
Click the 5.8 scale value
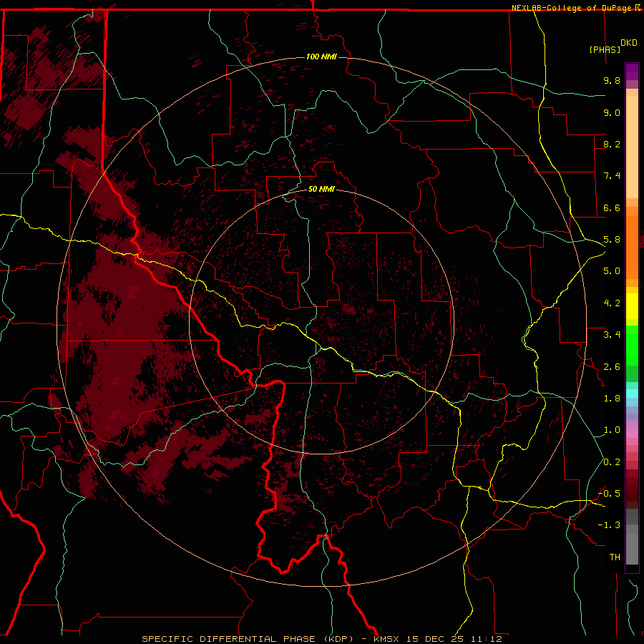point(612,240)
